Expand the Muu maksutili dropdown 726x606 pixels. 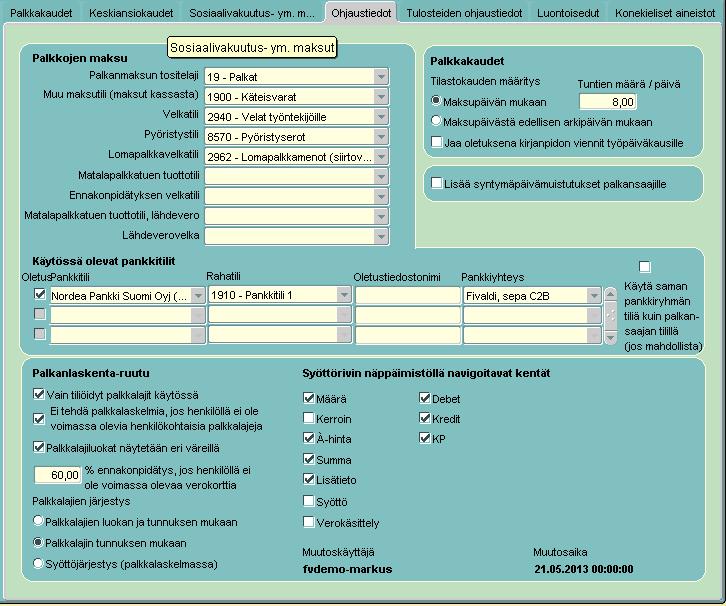[381, 97]
